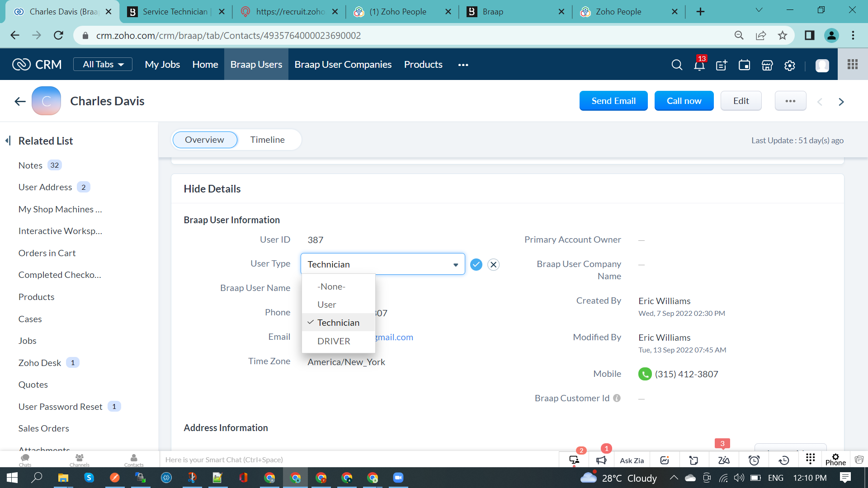The image size is (868, 488).
Task: Open notifications bell with 13 badge
Action: point(699,65)
